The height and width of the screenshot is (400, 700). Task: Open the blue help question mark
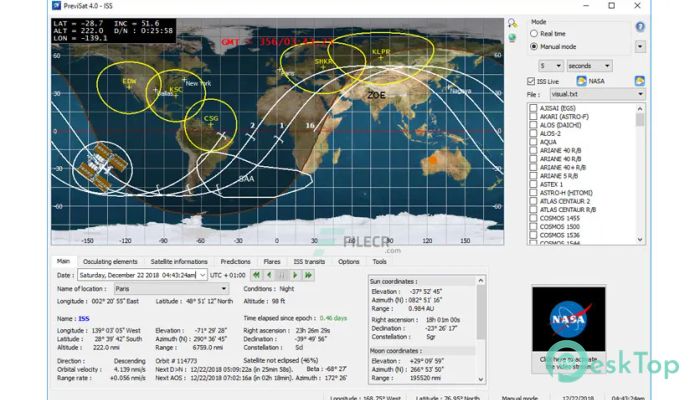(x=640, y=27)
